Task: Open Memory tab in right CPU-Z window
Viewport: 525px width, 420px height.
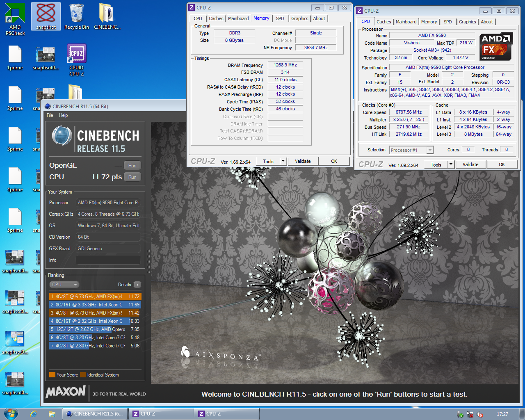Action: pyautogui.click(x=429, y=22)
